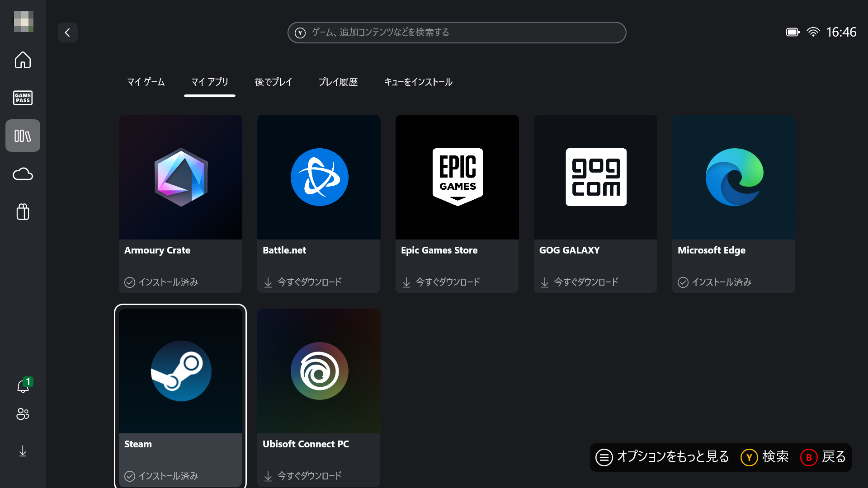868x488 pixels.
Task: Open the Game Pass section from the sidebar
Action: pos(23,98)
